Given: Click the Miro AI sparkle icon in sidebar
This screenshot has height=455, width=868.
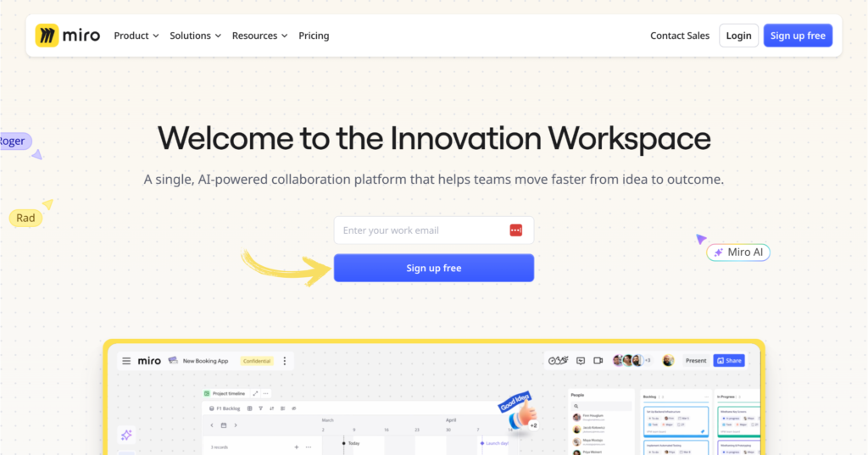Looking at the screenshot, I should (127, 435).
